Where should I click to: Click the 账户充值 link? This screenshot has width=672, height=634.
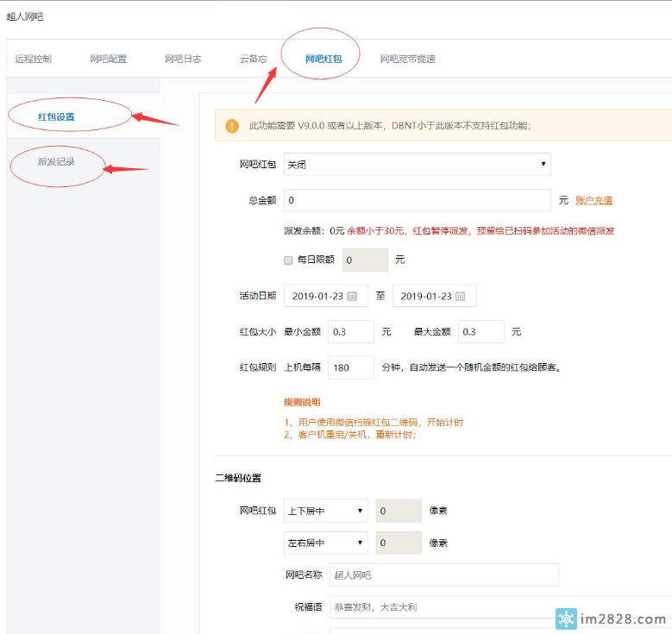click(593, 200)
